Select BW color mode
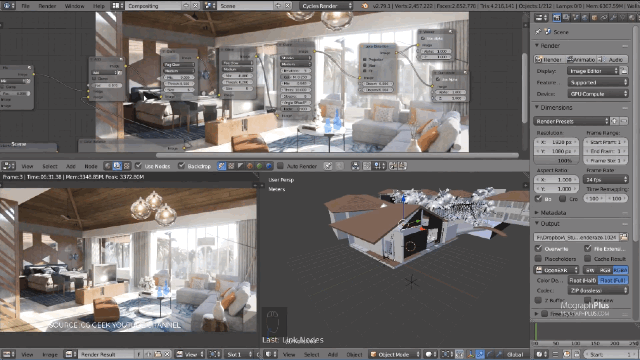The width and height of the screenshot is (640, 360). point(590,270)
